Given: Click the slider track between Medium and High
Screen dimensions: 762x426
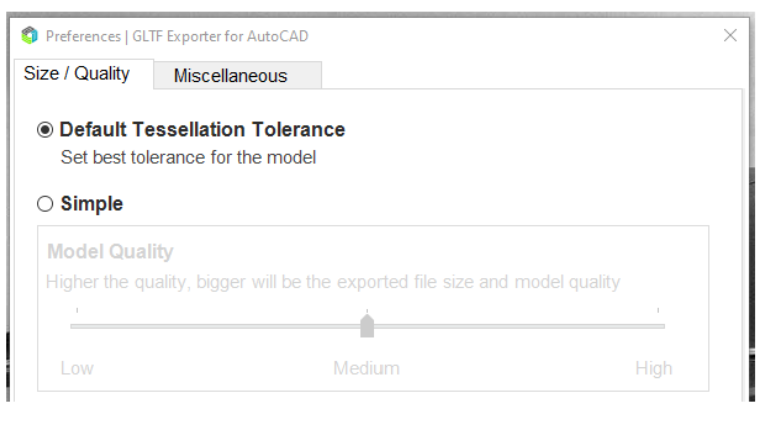Looking at the screenshot, I should click(515, 326).
